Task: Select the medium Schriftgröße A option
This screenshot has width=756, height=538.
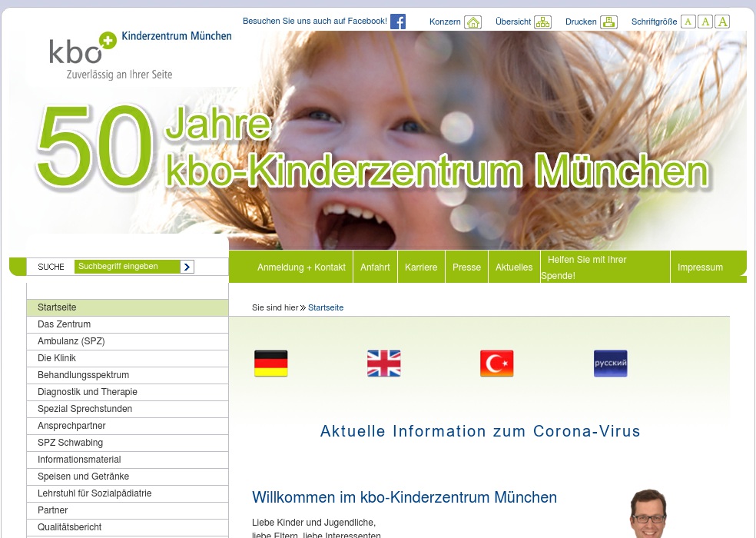Action: pos(705,22)
